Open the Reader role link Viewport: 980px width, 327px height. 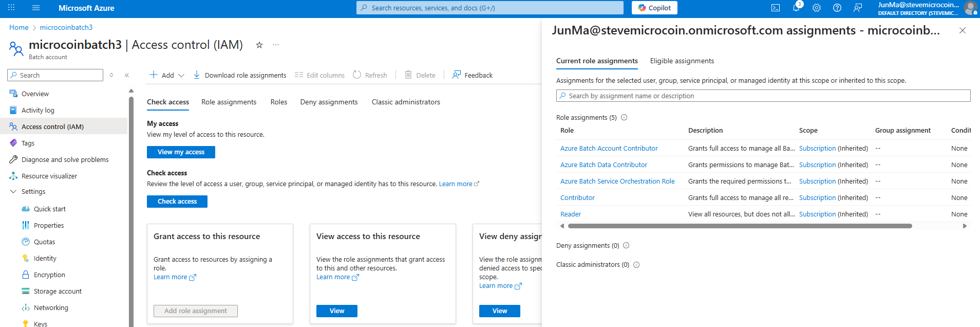pyautogui.click(x=571, y=214)
